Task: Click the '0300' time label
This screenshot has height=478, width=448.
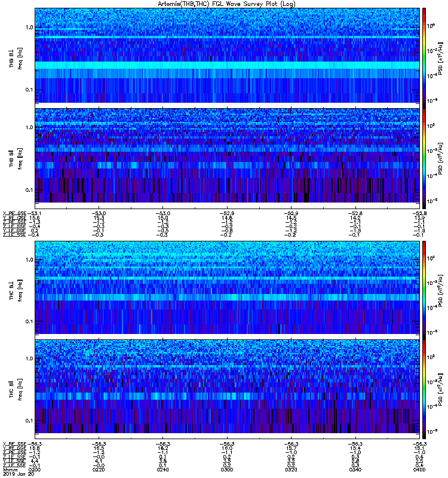Action: coord(227,470)
